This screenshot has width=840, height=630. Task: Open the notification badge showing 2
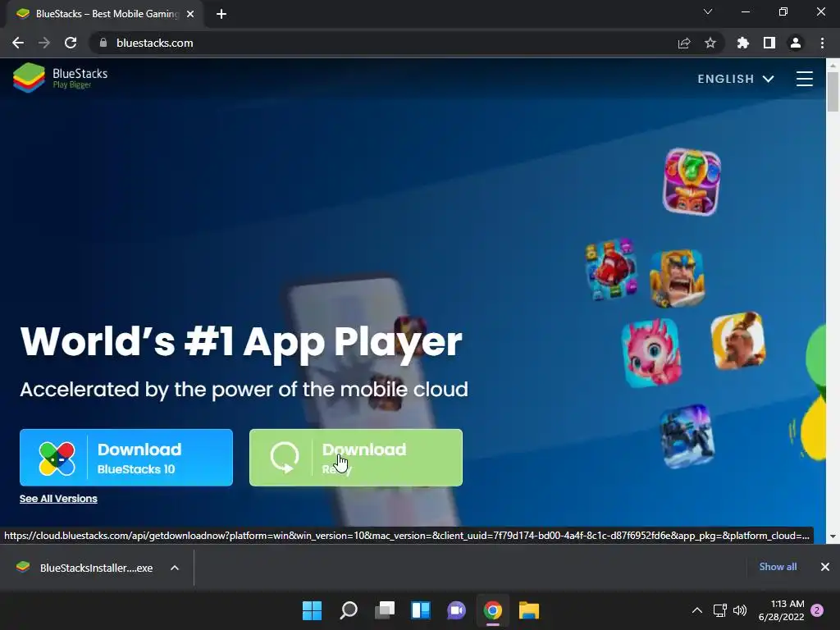point(817,610)
